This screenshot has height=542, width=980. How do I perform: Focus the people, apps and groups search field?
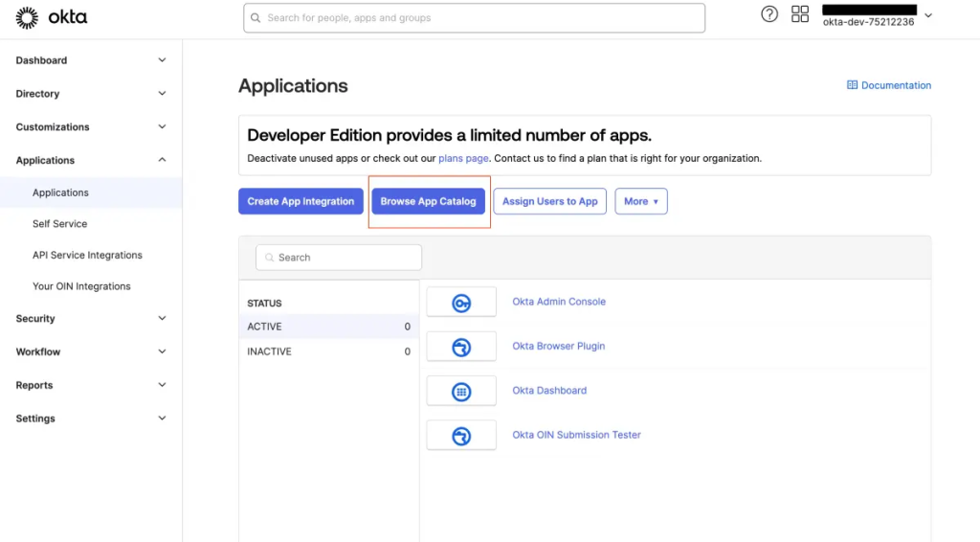coord(475,18)
